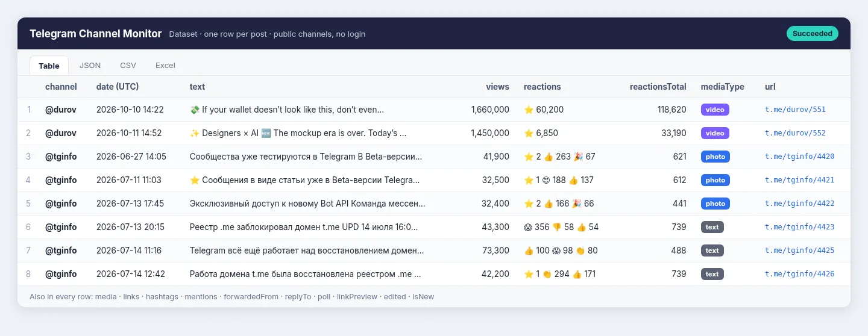This screenshot has width=868, height=336.
Task: Click the channel column header
Action: (x=61, y=87)
